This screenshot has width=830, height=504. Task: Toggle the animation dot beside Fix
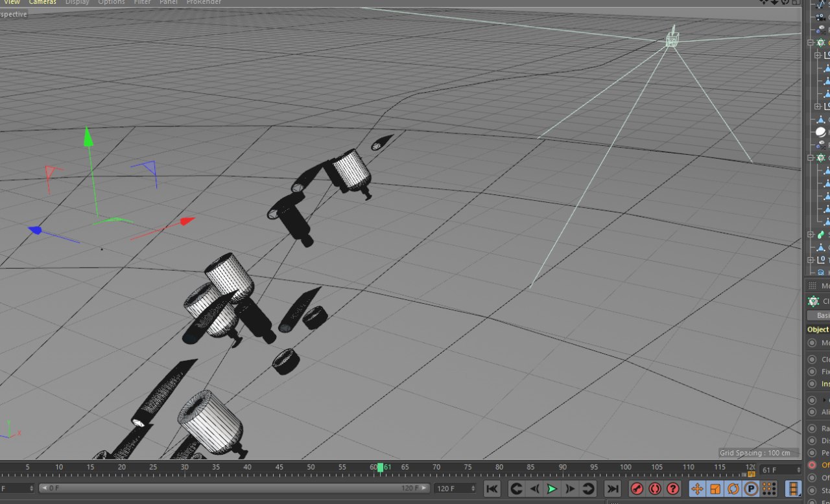tap(812, 372)
